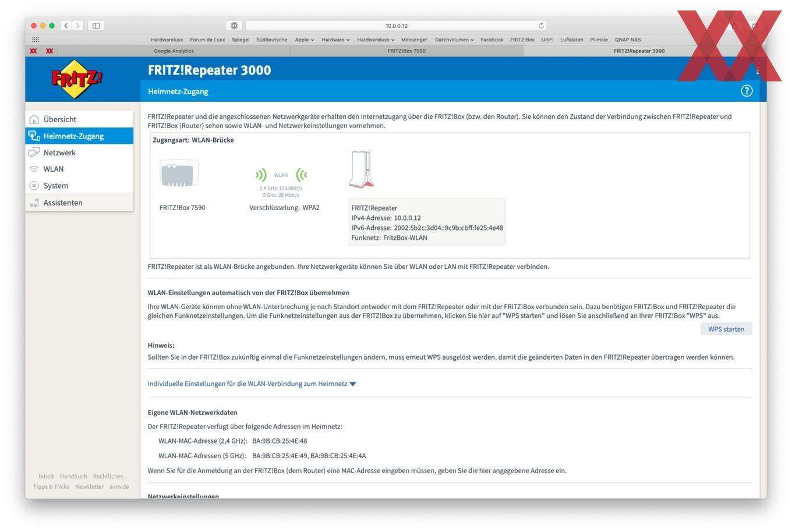Screen dimensions: 792x532
Task: Open the Facebook bookmark
Action: pos(492,40)
